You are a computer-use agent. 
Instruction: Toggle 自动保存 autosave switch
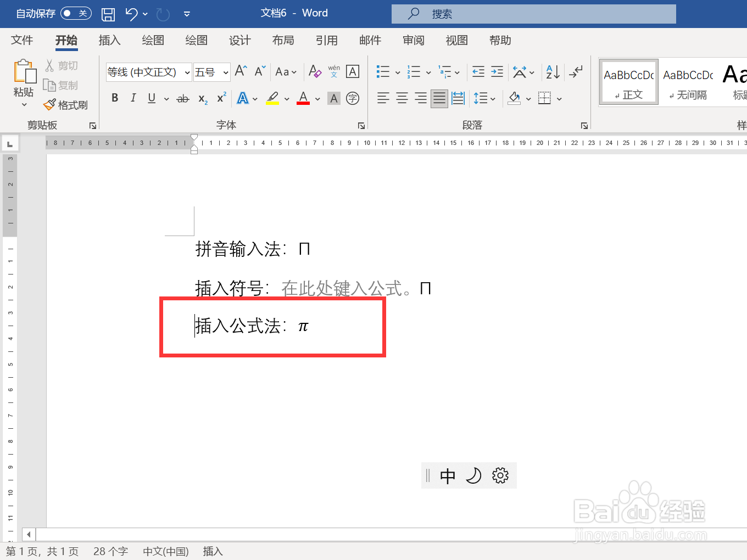click(x=76, y=13)
